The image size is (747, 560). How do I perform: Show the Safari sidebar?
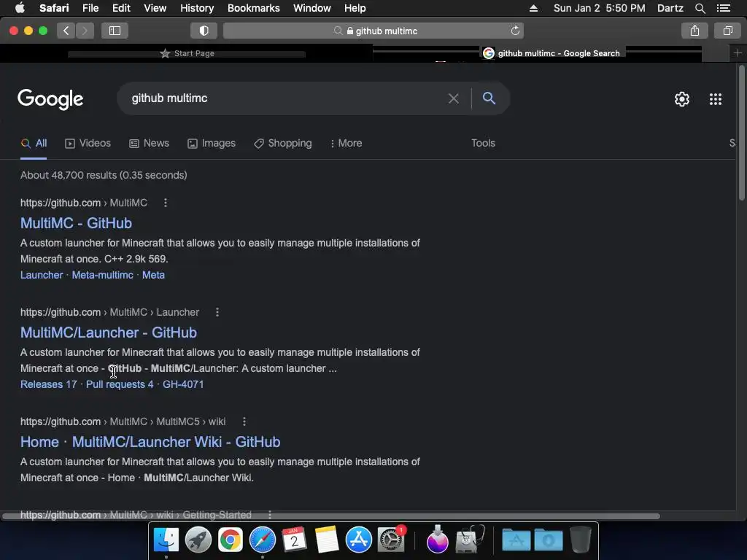coord(115,31)
